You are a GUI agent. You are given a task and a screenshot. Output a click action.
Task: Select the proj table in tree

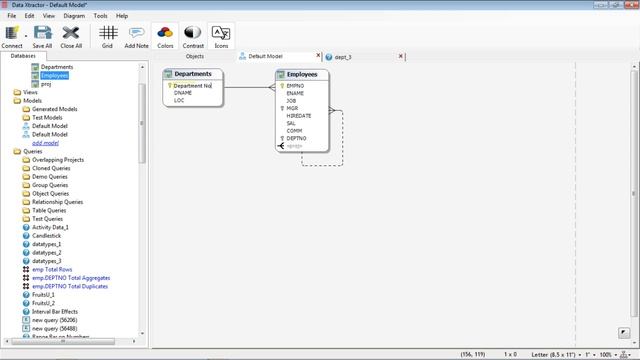coord(46,84)
